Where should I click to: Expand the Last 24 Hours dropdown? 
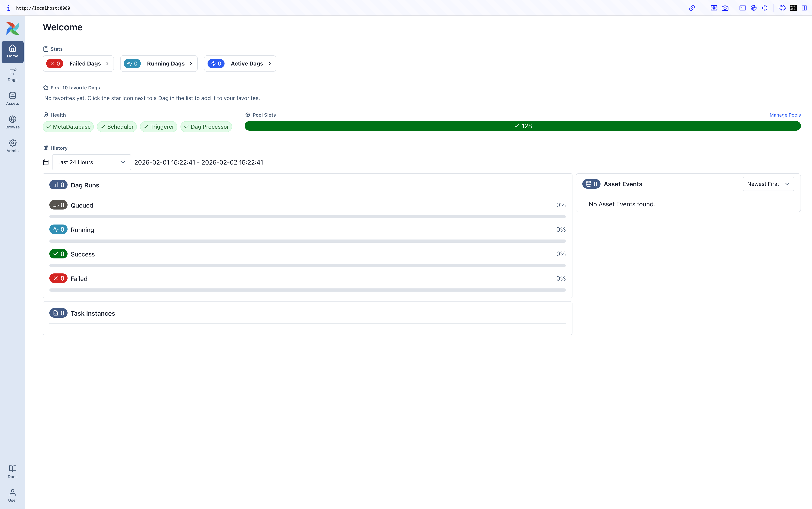(91, 162)
